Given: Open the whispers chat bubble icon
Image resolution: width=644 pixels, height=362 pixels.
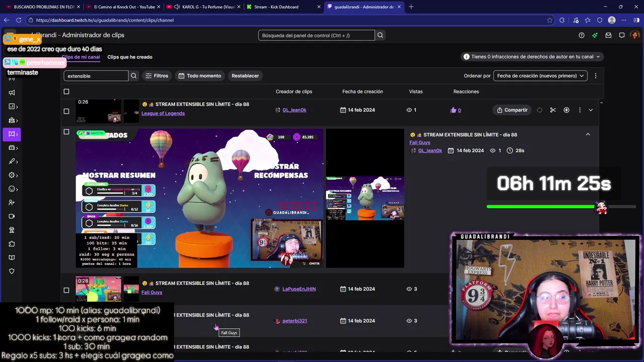Looking at the screenshot, I should coord(622,35).
